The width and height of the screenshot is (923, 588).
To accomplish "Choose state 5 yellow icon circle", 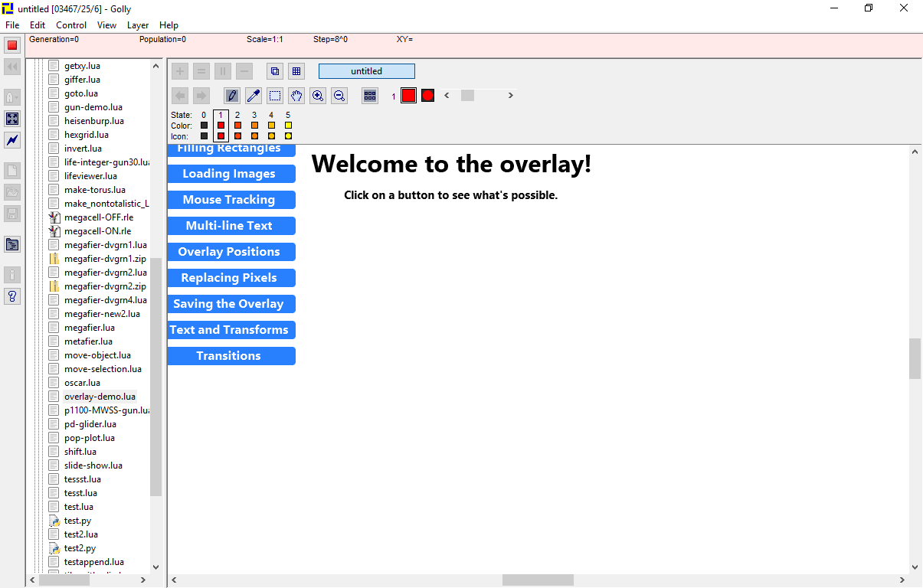I will (288, 136).
